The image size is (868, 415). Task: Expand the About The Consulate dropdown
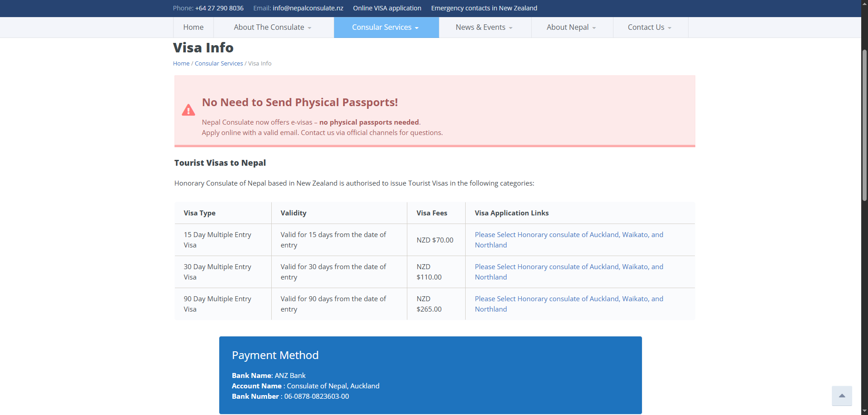(x=273, y=28)
